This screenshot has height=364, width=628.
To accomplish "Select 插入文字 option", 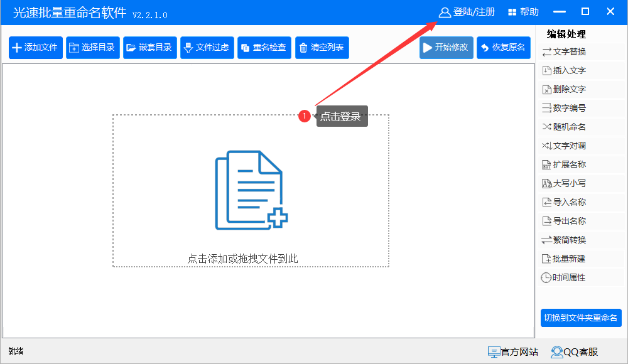I will 582,70.
